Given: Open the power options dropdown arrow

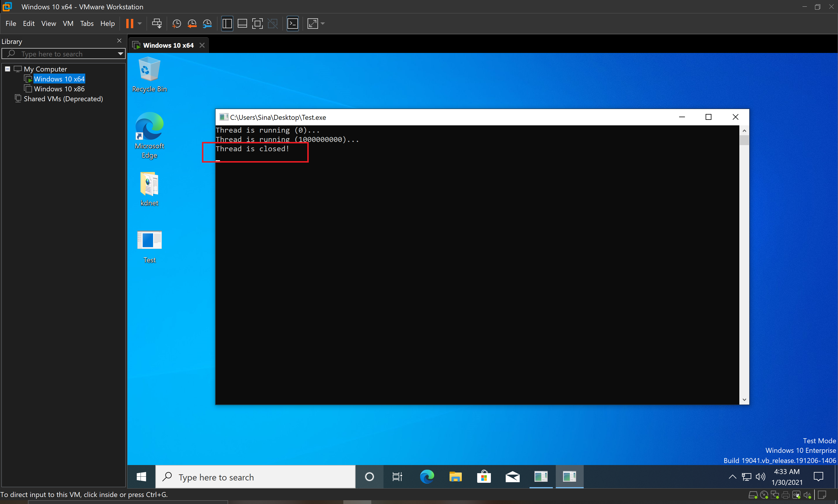Looking at the screenshot, I should (x=140, y=24).
